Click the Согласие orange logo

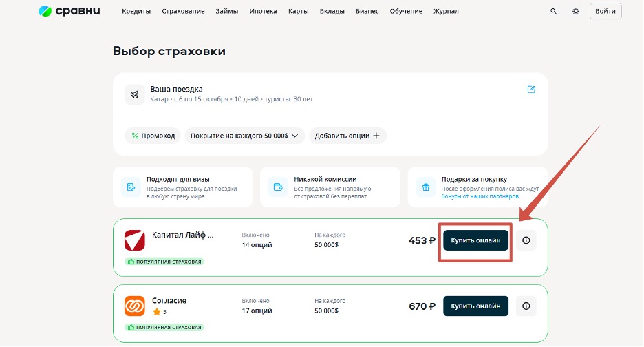click(135, 306)
